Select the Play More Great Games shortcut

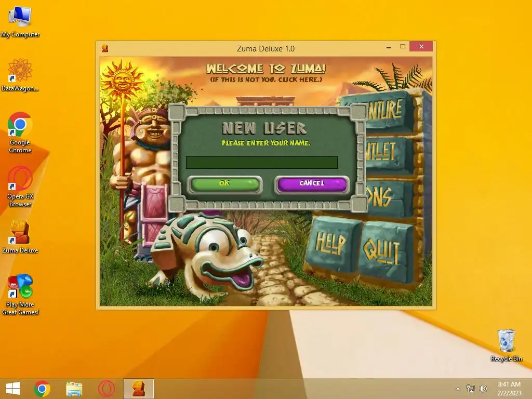coord(20,295)
